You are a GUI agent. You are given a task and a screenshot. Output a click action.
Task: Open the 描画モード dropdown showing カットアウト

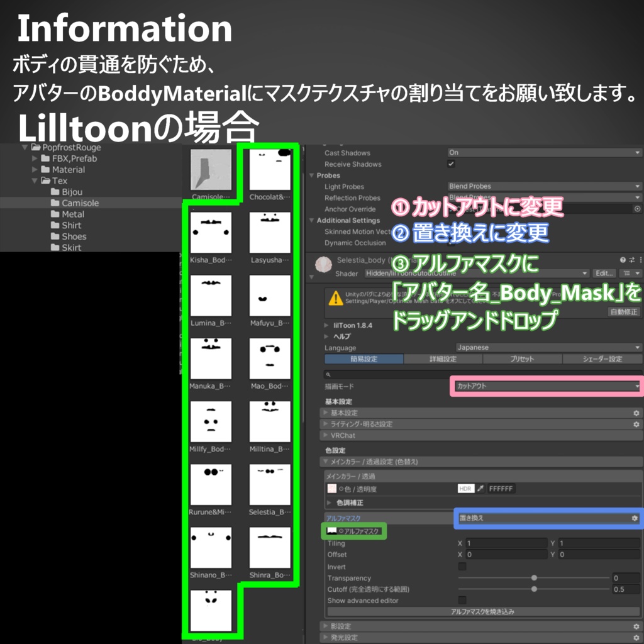tap(544, 386)
